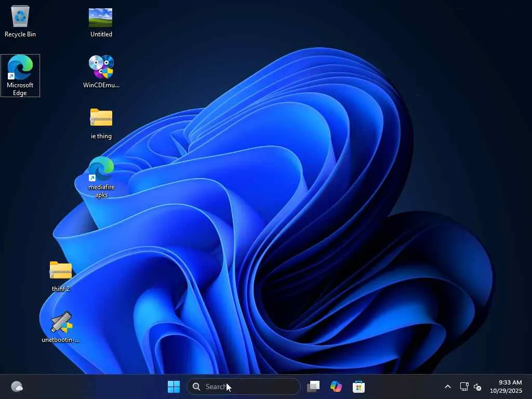Select the Untitled image file icon
Viewport: 532px width, 399px height.
pyautogui.click(x=100, y=18)
